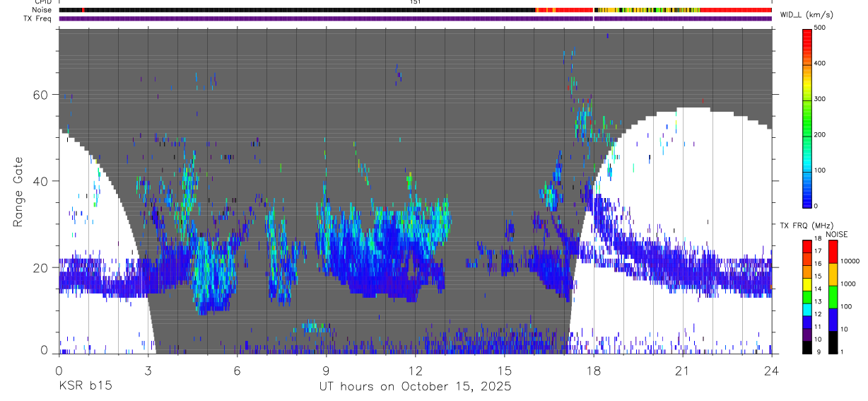Click the NOISE legend title
The height and width of the screenshot is (401, 868).
837,234
